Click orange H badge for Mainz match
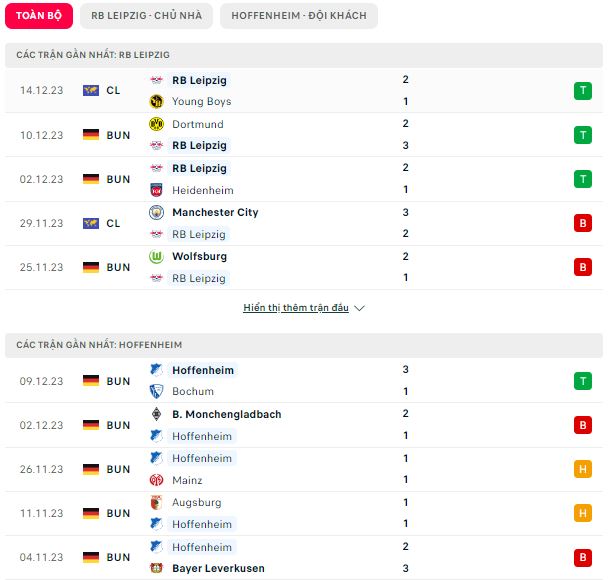Viewport: 611px width, 580px height. [x=583, y=469]
